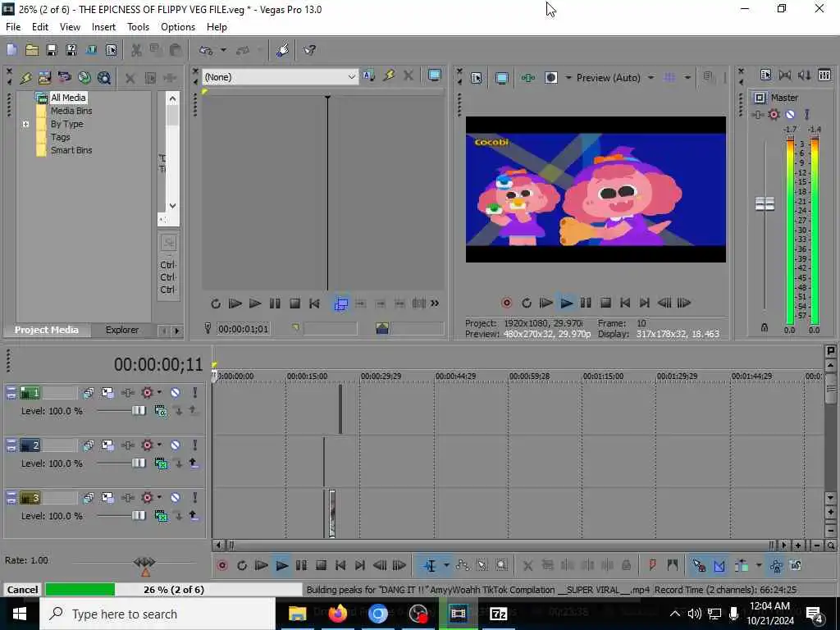Open the View menu
Screen dimensions: 840x630
click(x=70, y=27)
